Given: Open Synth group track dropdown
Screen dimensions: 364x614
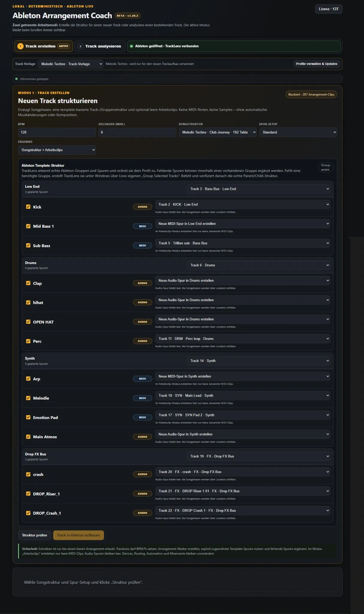Looking at the screenshot, I should [259, 361].
